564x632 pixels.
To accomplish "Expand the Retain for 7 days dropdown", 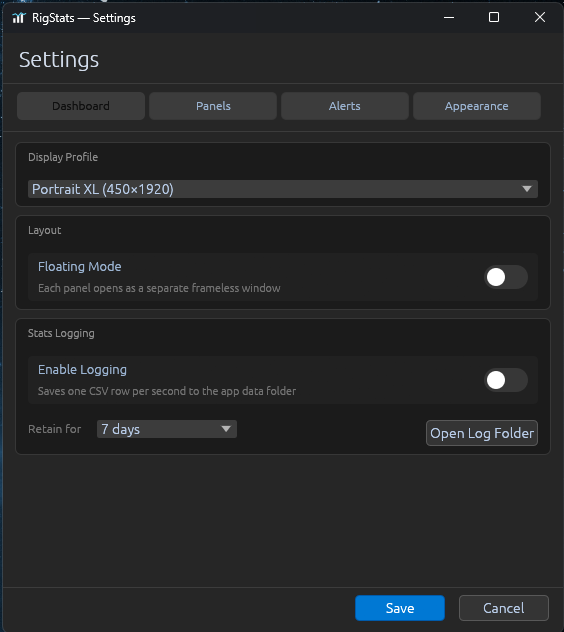I will coord(167,429).
